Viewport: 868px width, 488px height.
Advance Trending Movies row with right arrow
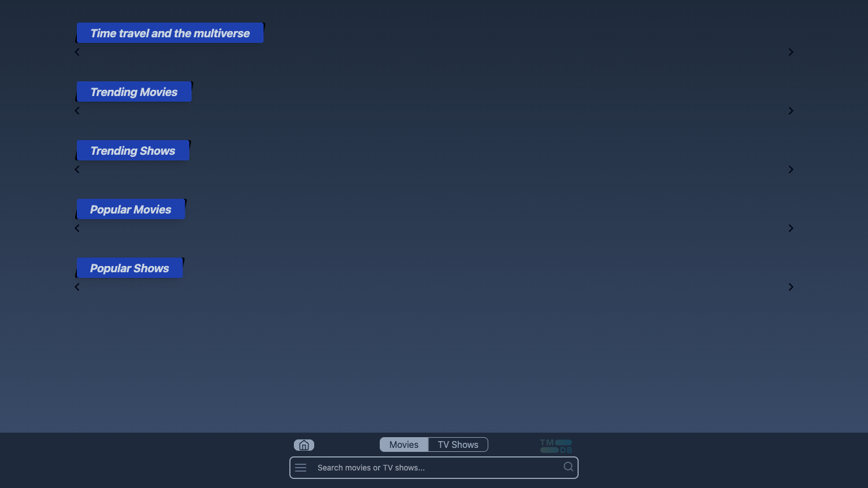coord(791,111)
